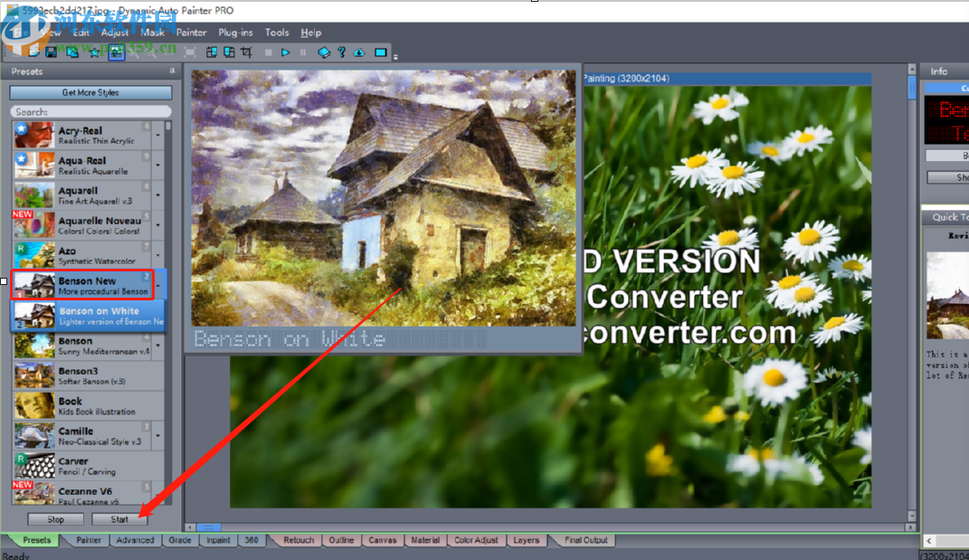The width and height of the screenshot is (969, 560).
Task: Pin the Presets panel using the pushpin icon
Action: [x=171, y=71]
